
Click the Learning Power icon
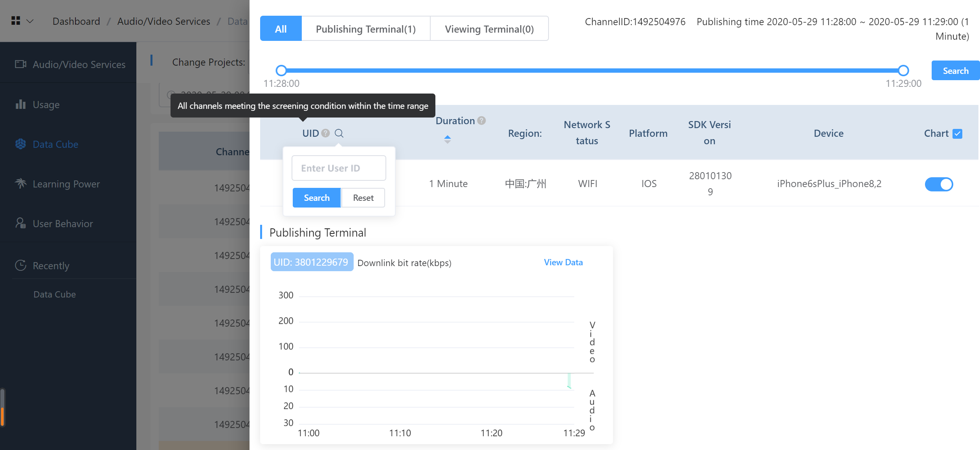tap(20, 183)
